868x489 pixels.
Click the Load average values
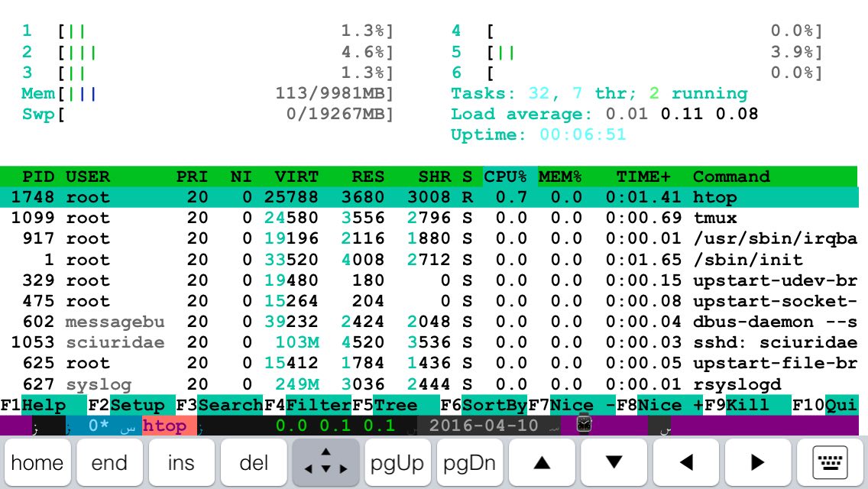682,114
